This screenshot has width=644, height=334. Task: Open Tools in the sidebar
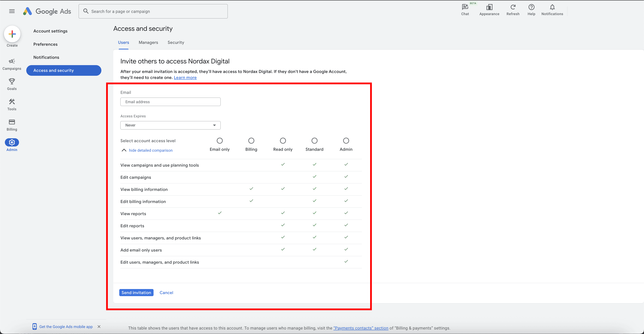[12, 104]
